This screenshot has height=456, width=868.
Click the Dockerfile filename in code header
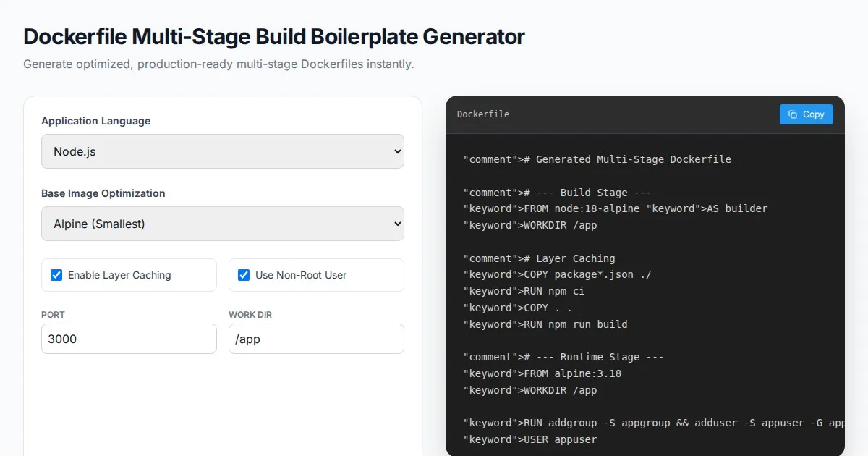[x=483, y=114]
